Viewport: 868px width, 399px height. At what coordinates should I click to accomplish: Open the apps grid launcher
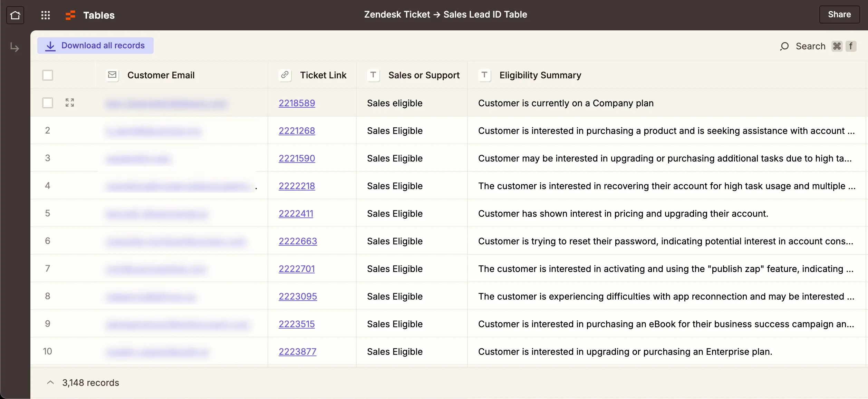coord(46,15)
